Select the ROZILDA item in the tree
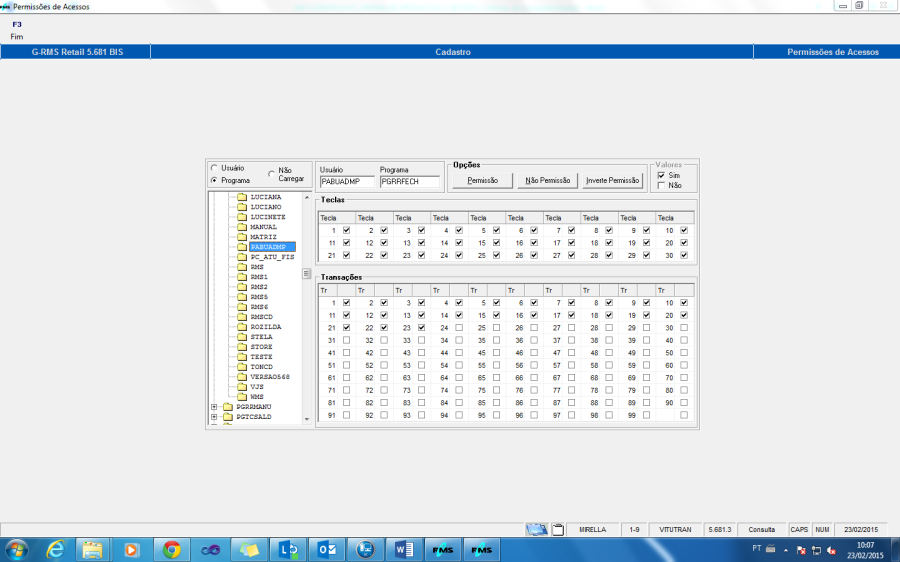Screen dimensions: 900x562 click(266, 327)
